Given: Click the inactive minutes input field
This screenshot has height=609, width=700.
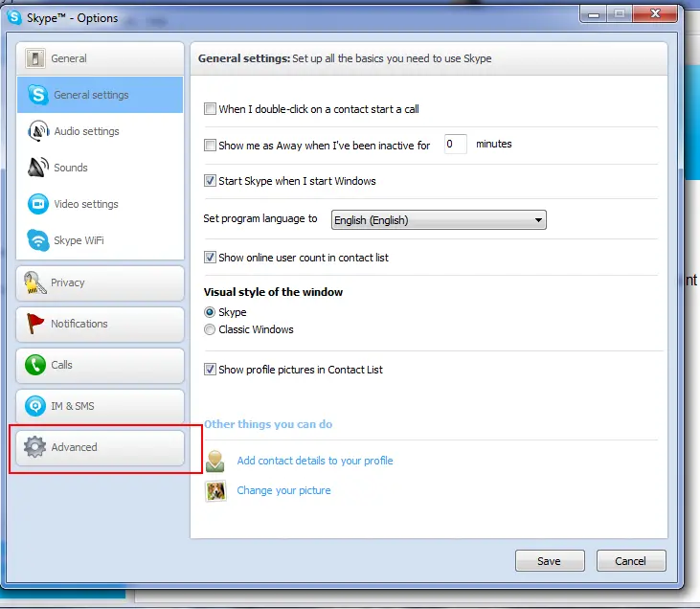Looking at the screenshot, I should pyautogui.click(x=456, y=144).
